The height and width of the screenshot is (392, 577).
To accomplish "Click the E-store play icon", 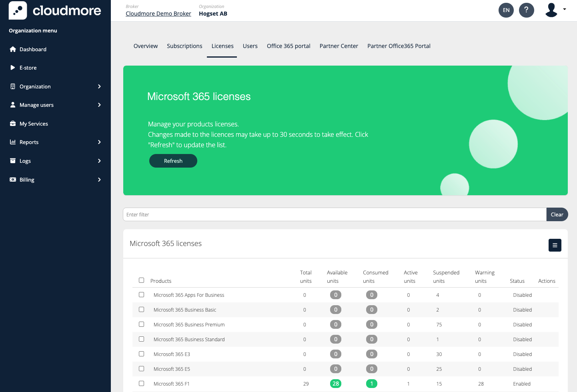I will pyautogui.click(x=13, y=68).
